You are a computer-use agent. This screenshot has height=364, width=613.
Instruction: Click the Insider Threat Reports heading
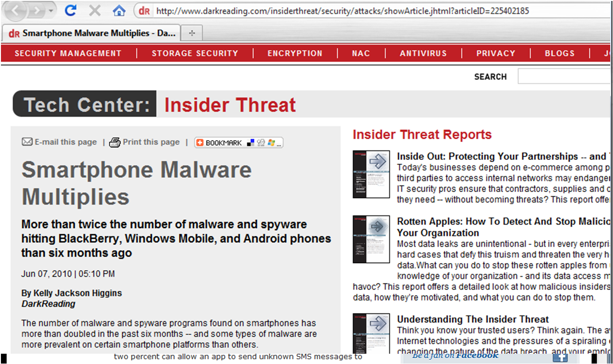422,135
